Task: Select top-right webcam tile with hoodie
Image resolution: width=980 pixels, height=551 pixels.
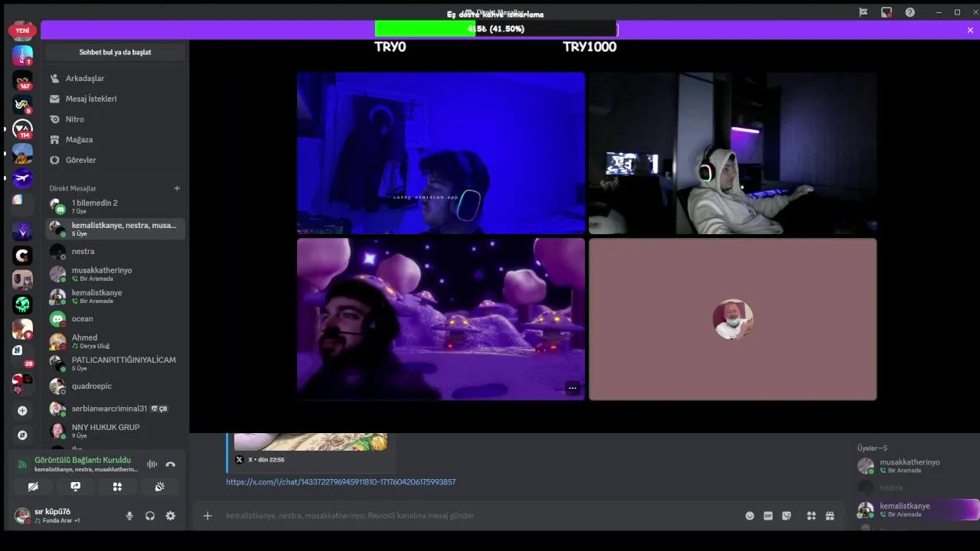Action: pos(733,153)
